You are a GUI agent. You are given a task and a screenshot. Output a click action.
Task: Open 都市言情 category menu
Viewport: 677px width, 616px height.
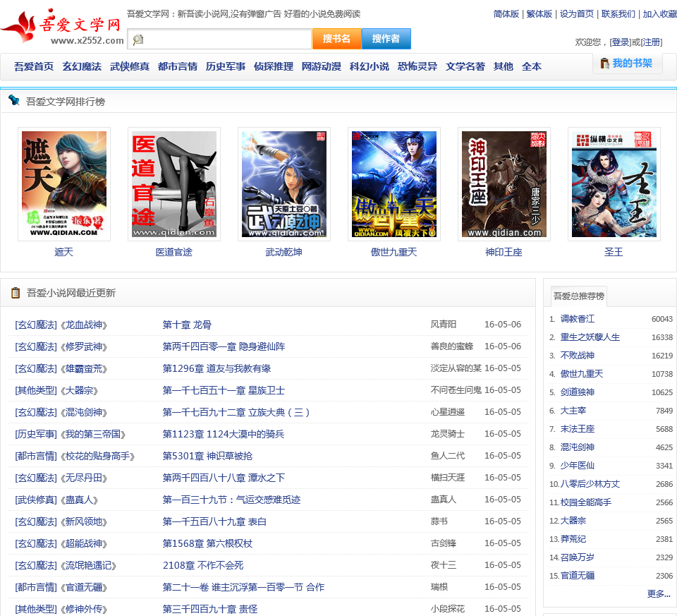coord(178,66)
